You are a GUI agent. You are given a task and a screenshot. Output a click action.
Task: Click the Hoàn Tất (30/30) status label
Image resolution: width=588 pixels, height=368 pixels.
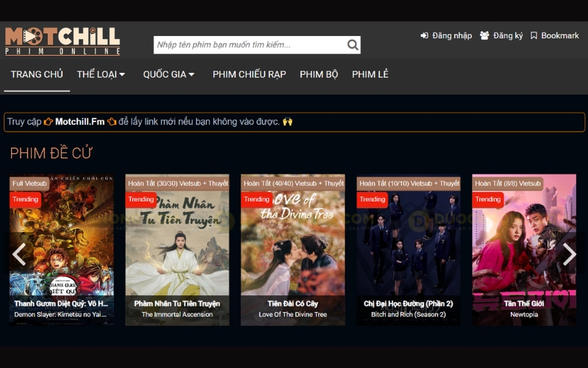pyautogui.click(x=177, y=183)
